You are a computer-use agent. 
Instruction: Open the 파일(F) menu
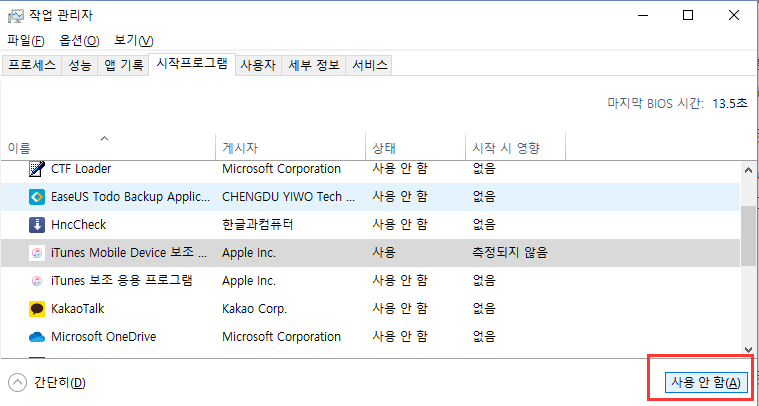[26, 41]
